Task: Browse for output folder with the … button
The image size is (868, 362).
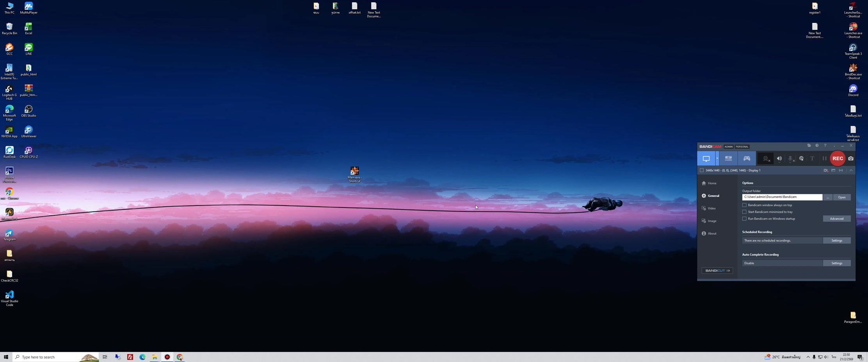Action: point(827,197)
